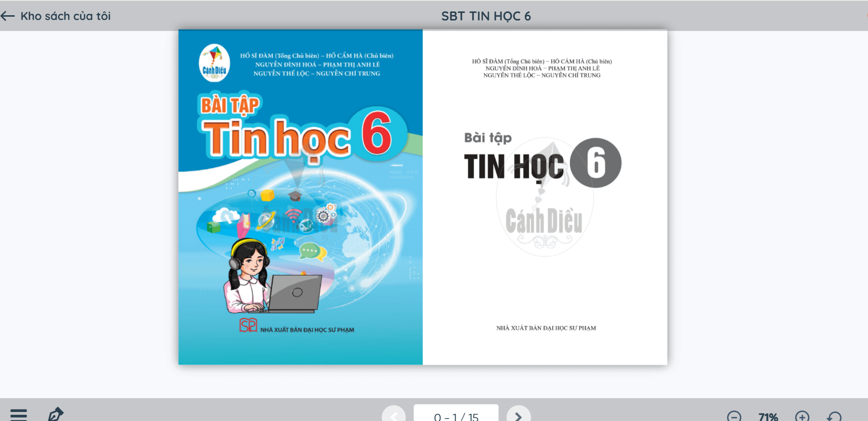Screen dimensions: 868x421
Task: Click the book cover left page
Action: pos(300,197)
